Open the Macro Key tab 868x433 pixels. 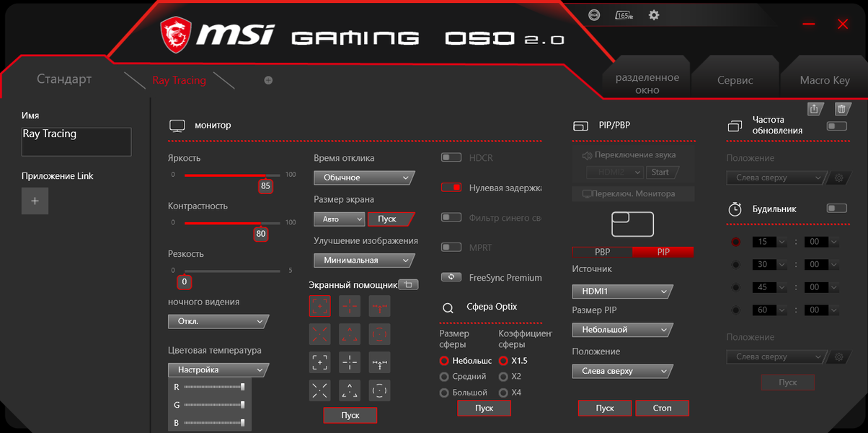pos(825,80)
